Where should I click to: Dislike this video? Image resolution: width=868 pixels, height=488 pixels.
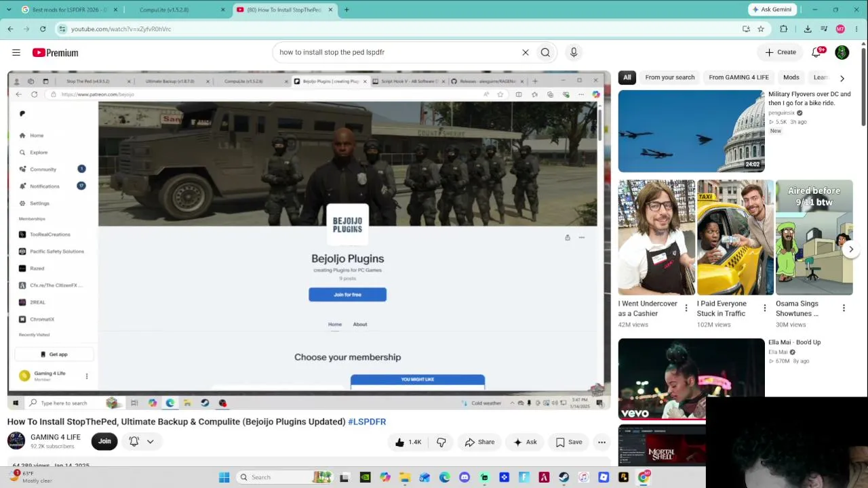pos(441,442)
